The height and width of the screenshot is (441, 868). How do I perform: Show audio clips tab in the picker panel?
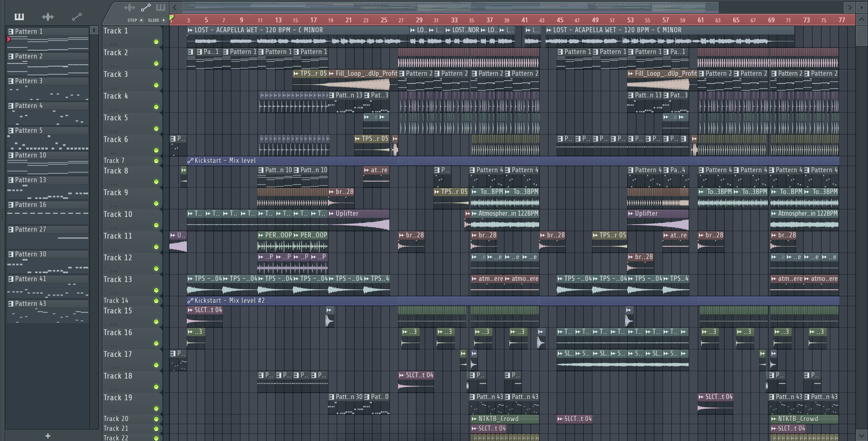tap(48, 17)
